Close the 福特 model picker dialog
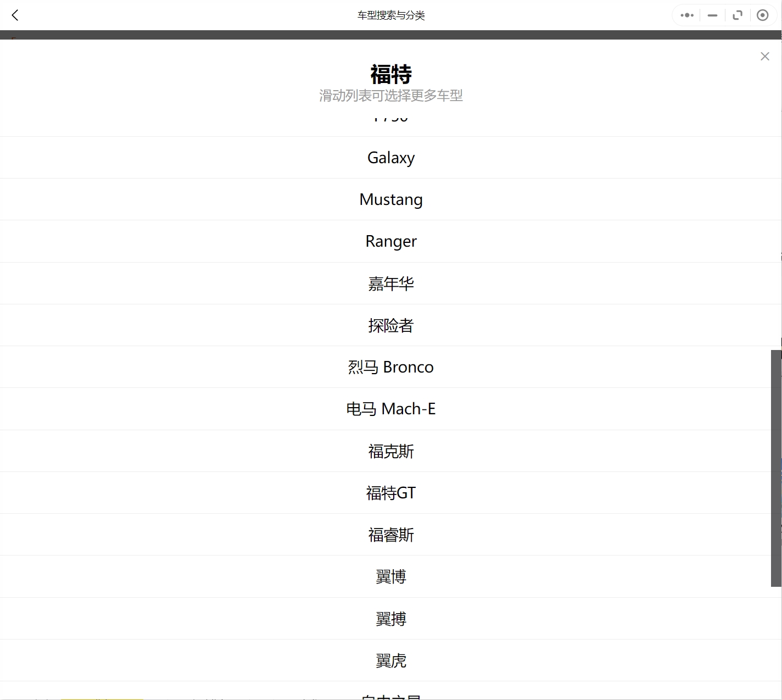782x700 pixels. click(x=765, y=55)
